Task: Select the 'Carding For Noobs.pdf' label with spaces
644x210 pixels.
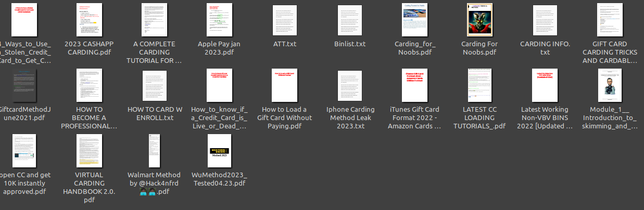Action: click(480, 48)
